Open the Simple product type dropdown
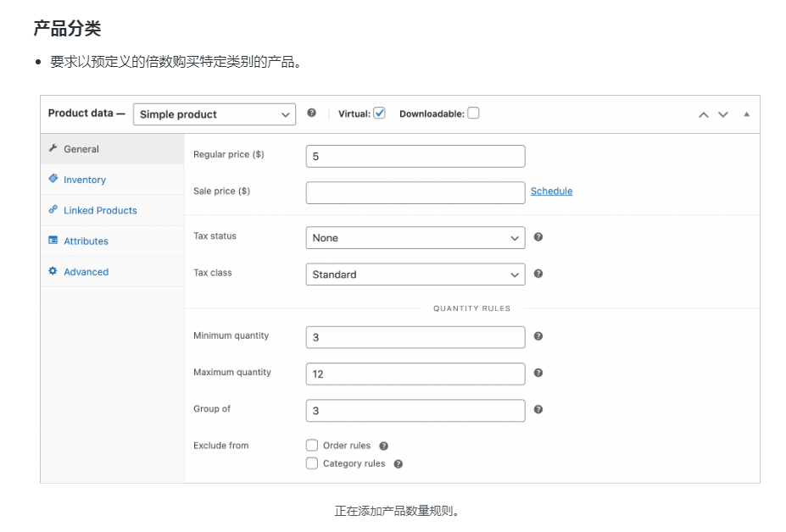 click(215, 114)
